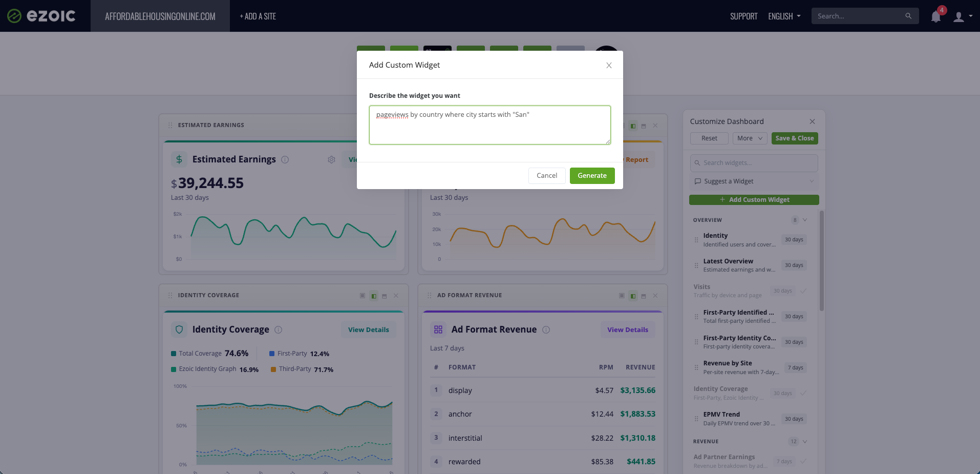Click the Ad Format Revenue card drag handle
980x474 pixels.
point(429,296)
